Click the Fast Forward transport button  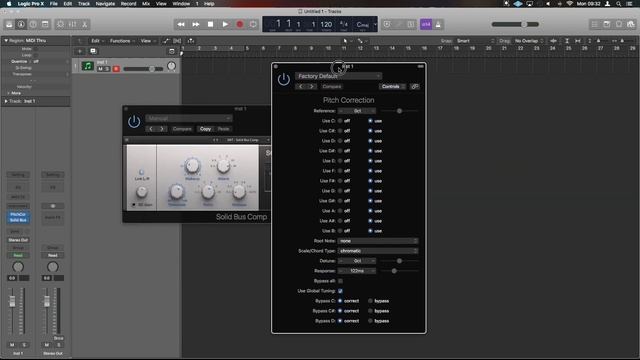pyautogui.click(x=196, y=24)
